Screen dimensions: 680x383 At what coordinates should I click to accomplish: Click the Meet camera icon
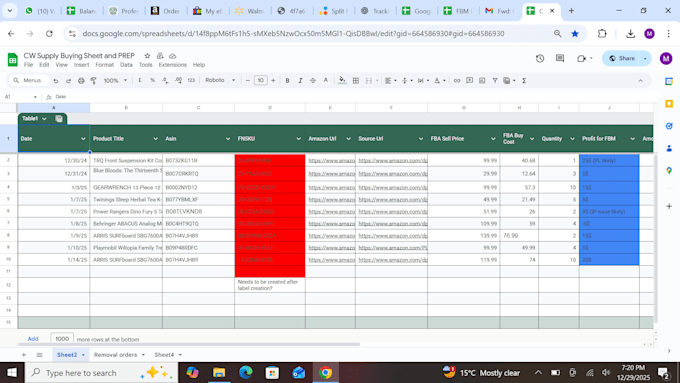click(x=581, y=59)
